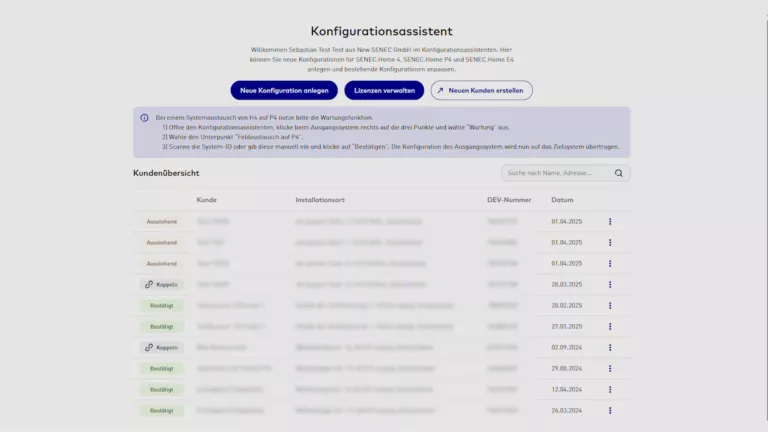Click the Datum column header
The image size is (768, 432).
click(x=562, y=200)
